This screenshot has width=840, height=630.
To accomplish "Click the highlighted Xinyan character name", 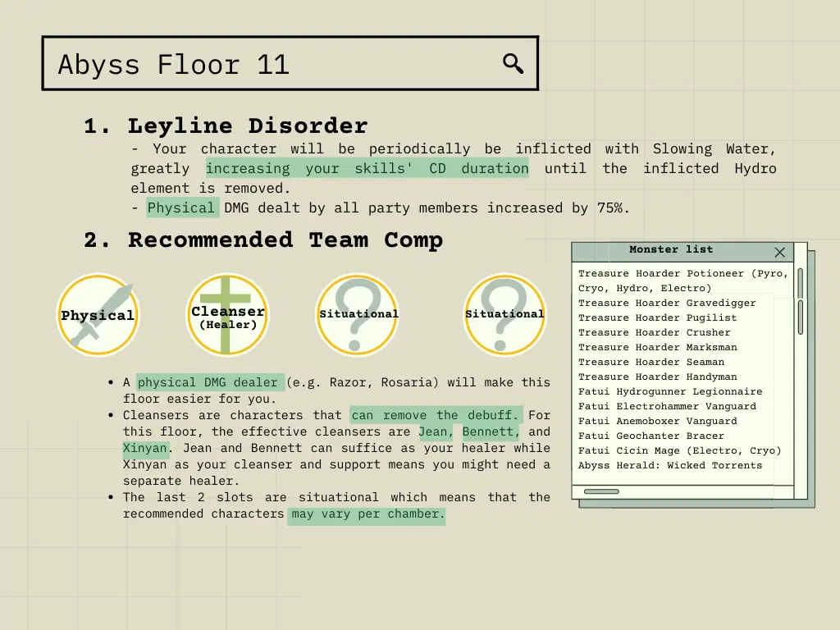I will [145, 448].
